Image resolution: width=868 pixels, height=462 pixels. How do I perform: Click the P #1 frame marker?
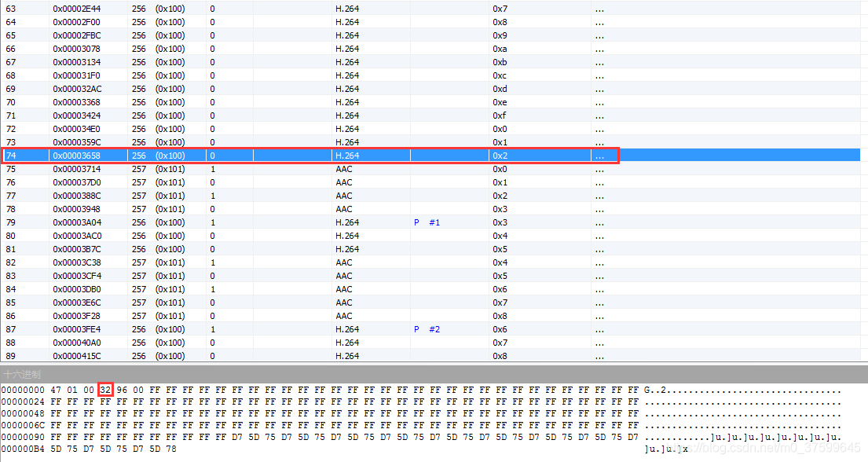point(427,222)
